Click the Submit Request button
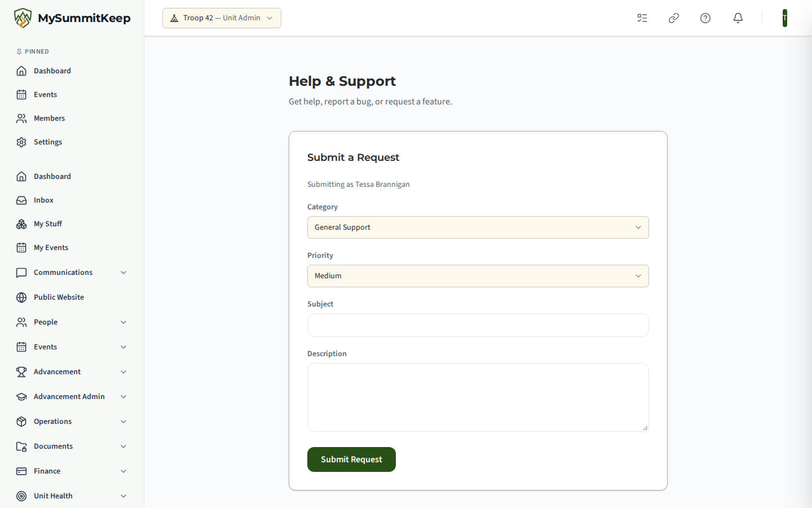The height and width of the screenshot is (508, 812). point(351,459)
